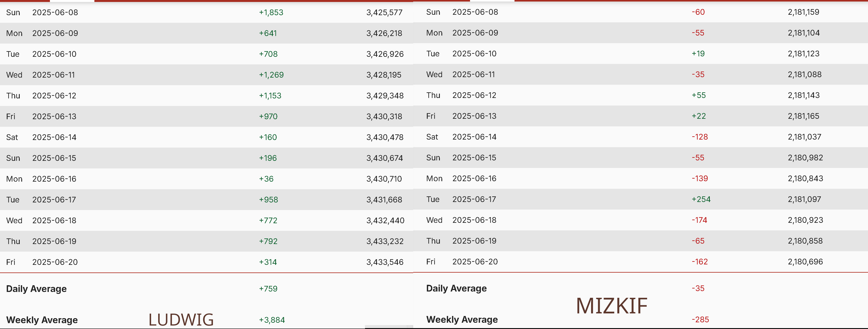
Task: Click Ludwig's +196 gain on 2025-06-15
Action: coord(268,158)
